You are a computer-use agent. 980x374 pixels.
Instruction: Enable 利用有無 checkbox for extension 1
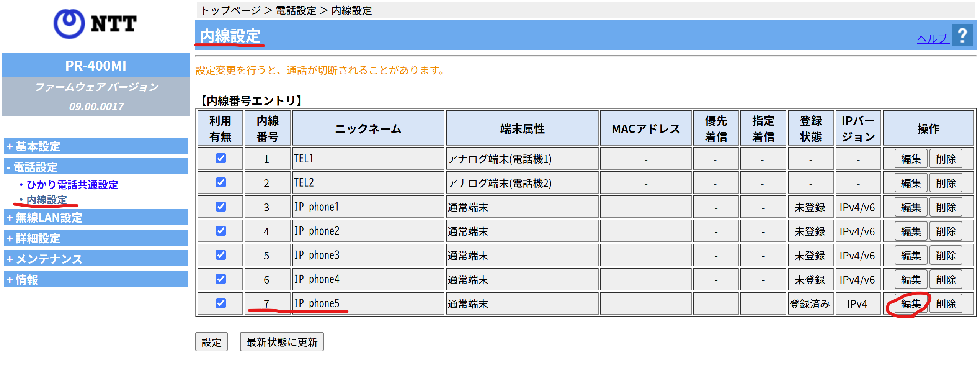(x=220, y=159)
